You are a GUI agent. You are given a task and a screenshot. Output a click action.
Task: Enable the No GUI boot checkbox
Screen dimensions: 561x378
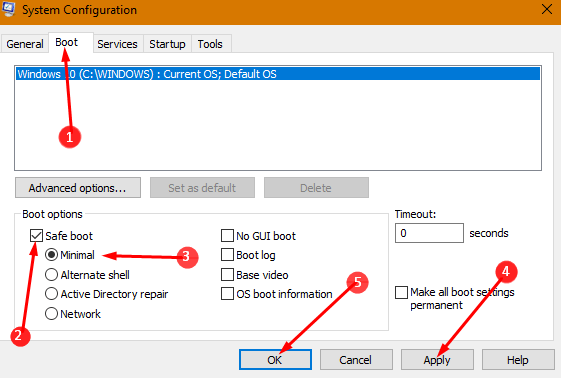(227, 236)
